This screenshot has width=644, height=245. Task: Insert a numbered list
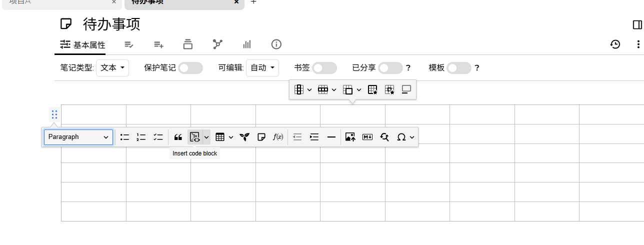pos(141,137)
